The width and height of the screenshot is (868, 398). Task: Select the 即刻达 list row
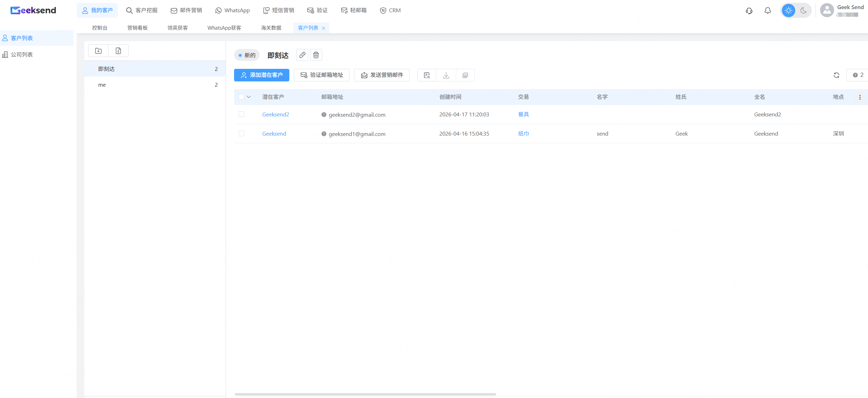tap(155, 69)
